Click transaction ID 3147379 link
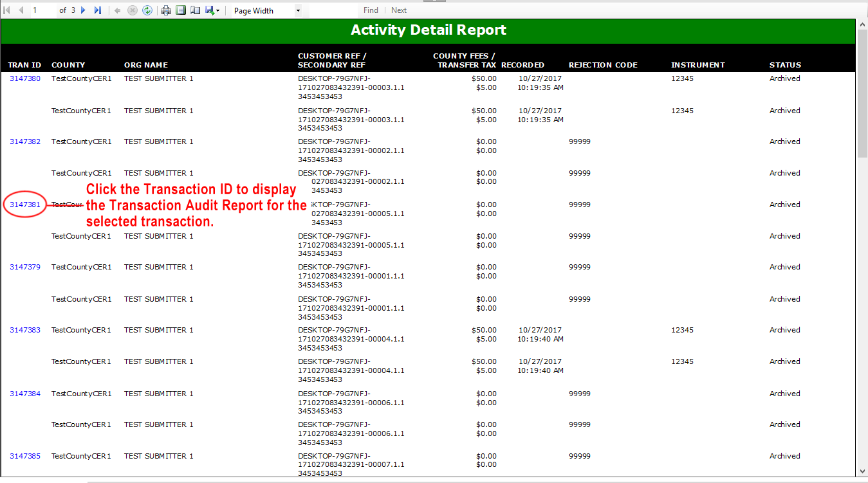This screenshot has width=868, height=483. pyautogui.click(x=25, y=267)
